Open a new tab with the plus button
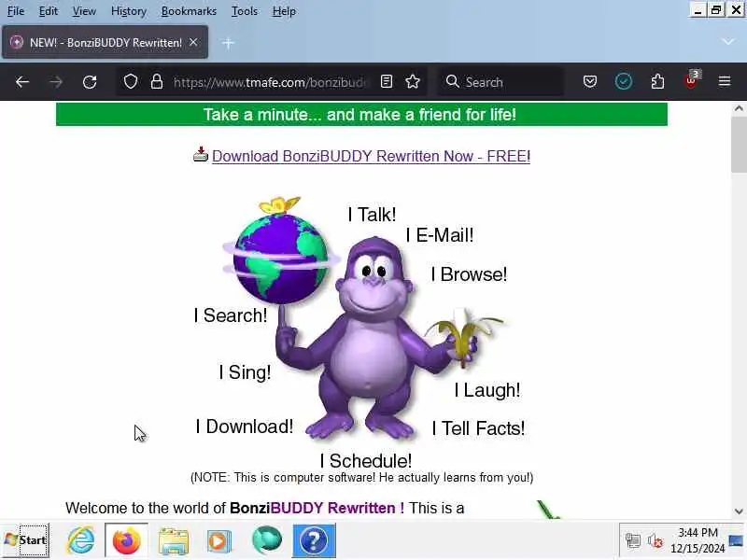Viewport: 747px width, 560px height. (228, 43)
